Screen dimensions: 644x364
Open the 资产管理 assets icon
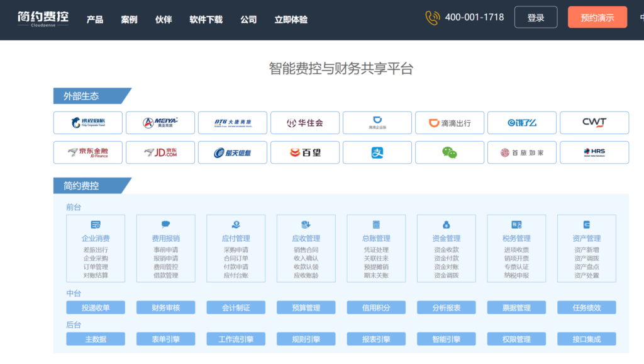[586, 224]
